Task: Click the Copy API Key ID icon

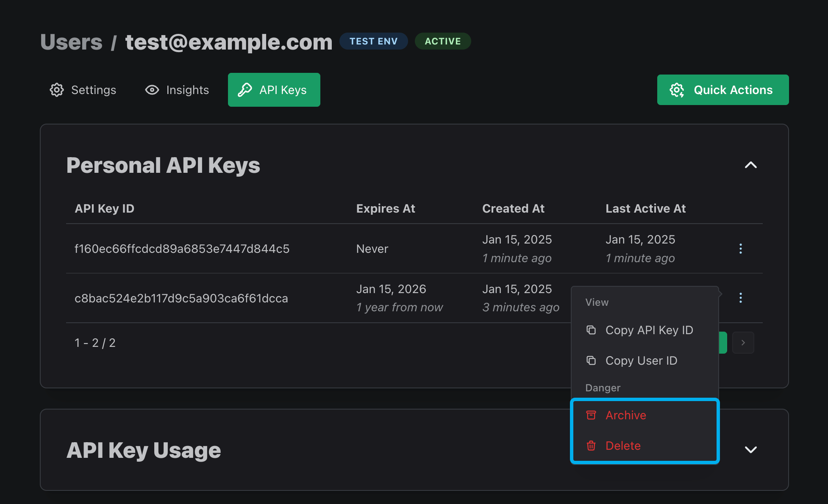Action: (x=592, y=330)
